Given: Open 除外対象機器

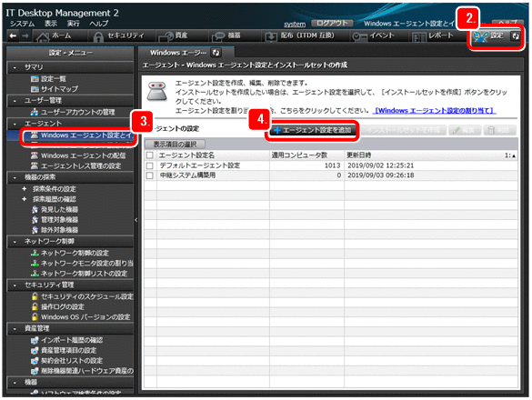Looking at the screenshot, I should [x=59, y=230].
